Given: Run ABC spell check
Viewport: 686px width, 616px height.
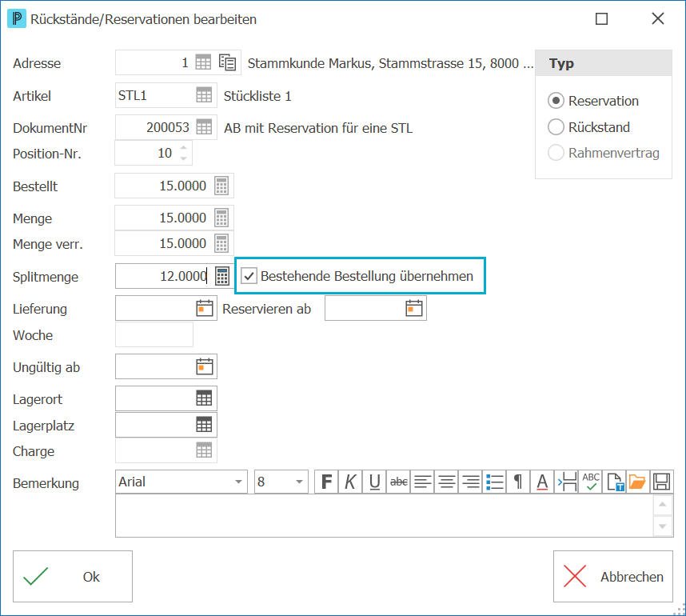Looking at the screenshot, I should 591,482.
